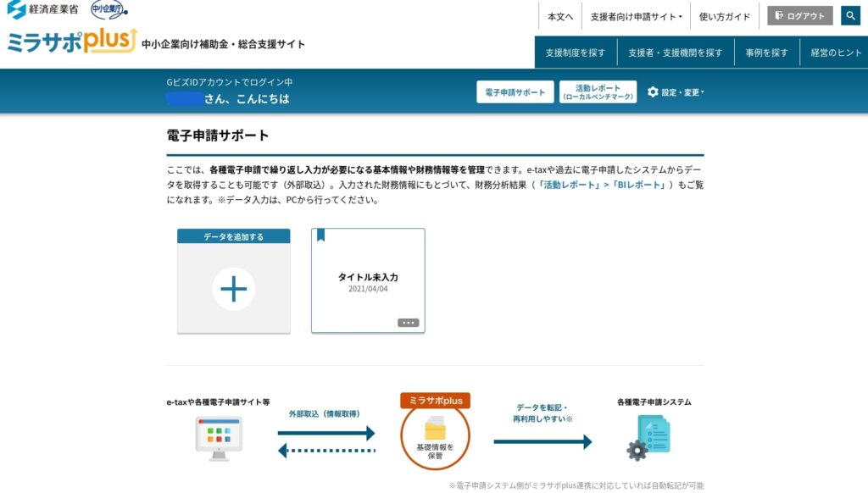Click the 電子申請サポート button
Image resolution: width=868 pixels, height=493 pixels.
515,91
